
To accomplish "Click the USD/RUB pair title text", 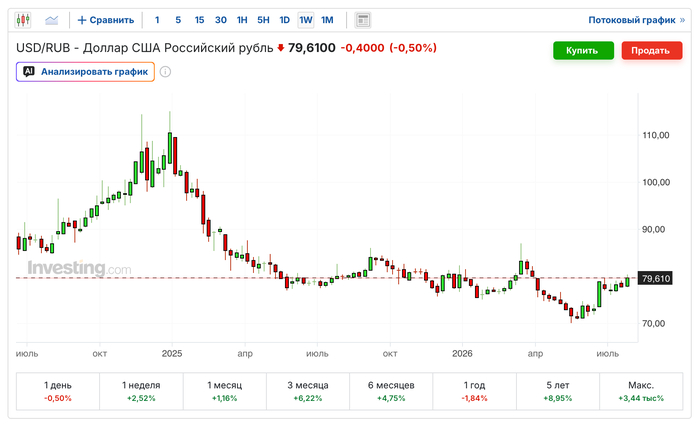I will 144,48.
